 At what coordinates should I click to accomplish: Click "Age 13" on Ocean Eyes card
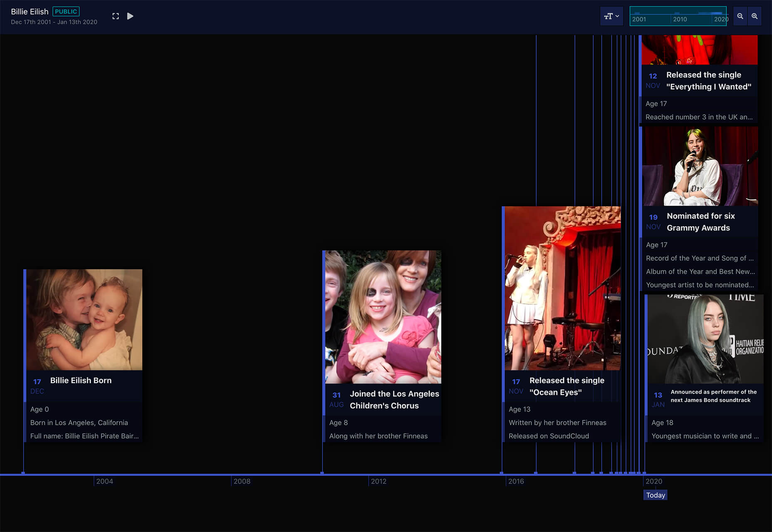520,409
